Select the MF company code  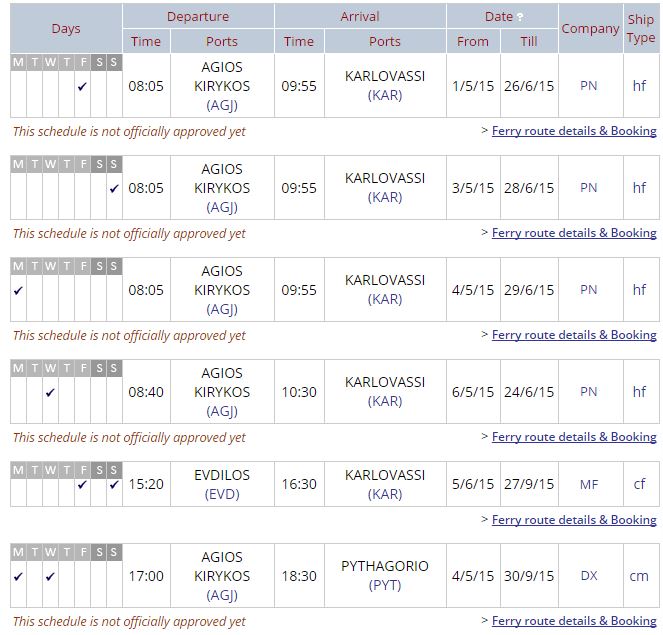click(x=589, y=484)
